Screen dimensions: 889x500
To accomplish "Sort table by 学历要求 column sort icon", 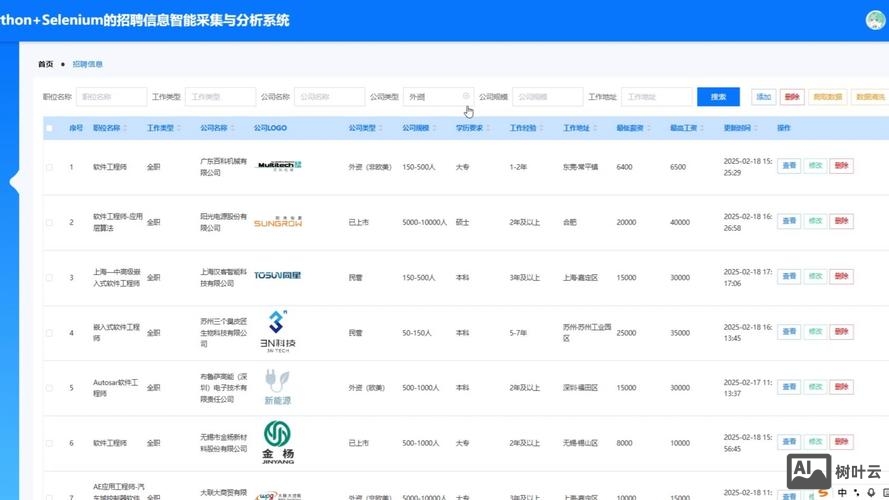I will pos(488,128).
